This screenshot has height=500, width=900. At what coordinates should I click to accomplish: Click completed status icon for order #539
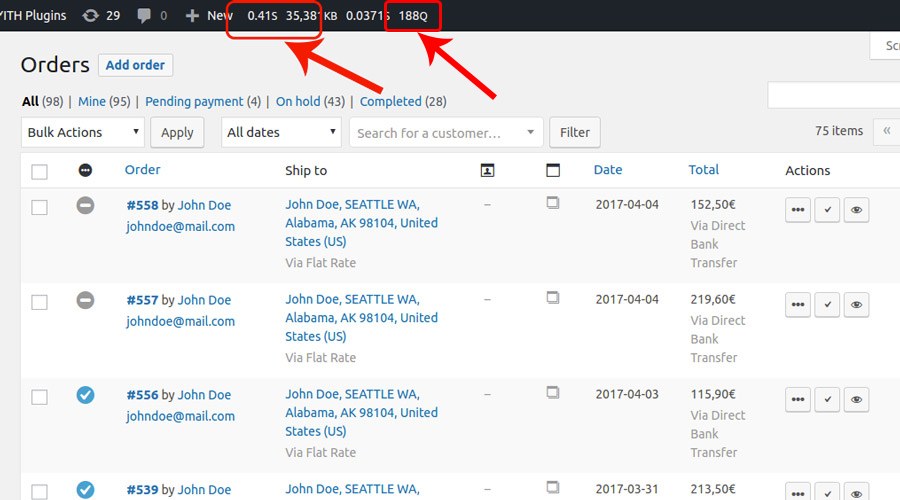86,490
